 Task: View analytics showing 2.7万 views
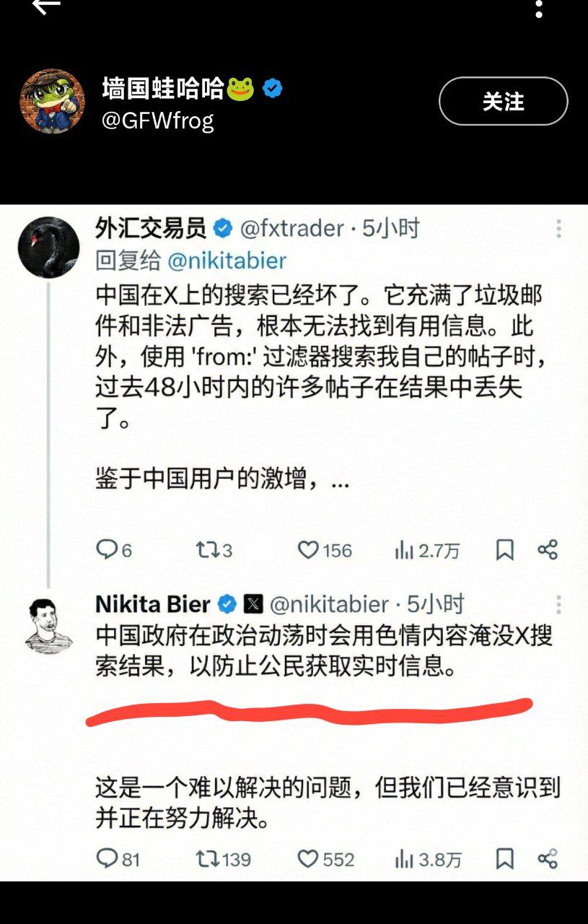[427, 551]
